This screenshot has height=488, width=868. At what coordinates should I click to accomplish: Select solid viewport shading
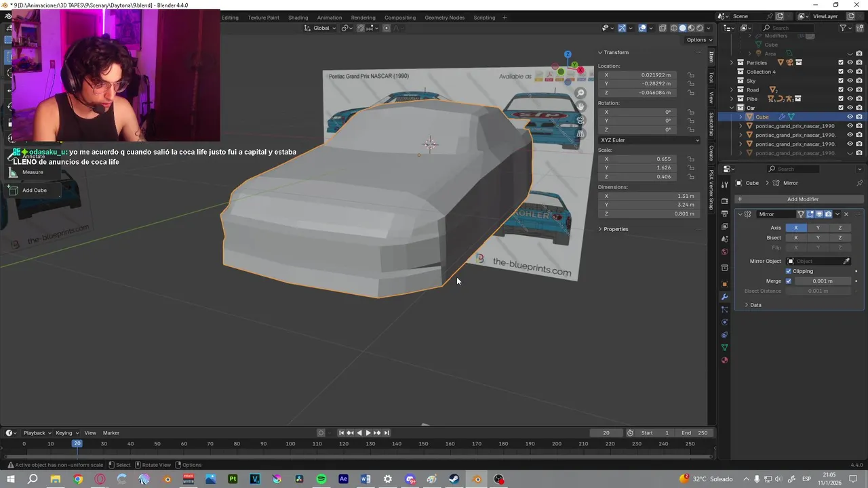pos(683,28)
